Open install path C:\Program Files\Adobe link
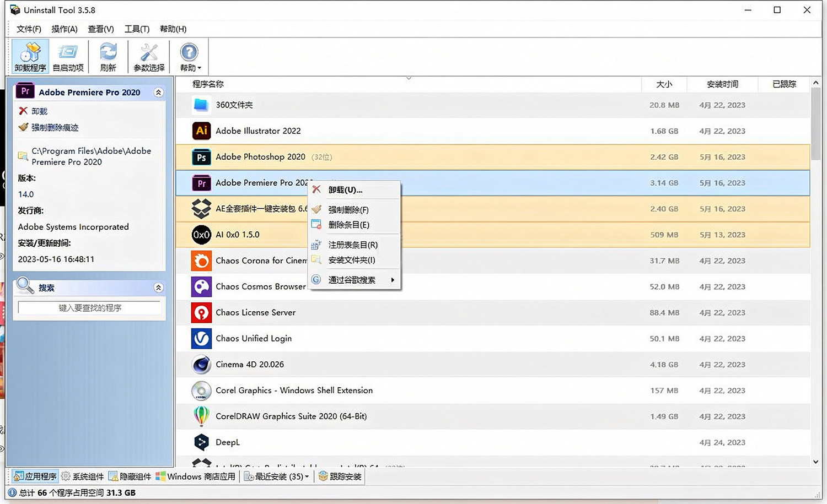The width and height of the screenshot is (827, 504). click(91, 156)
